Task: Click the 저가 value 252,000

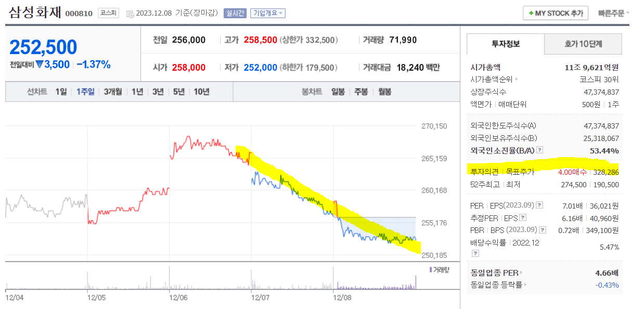Action: pos(260,68)
